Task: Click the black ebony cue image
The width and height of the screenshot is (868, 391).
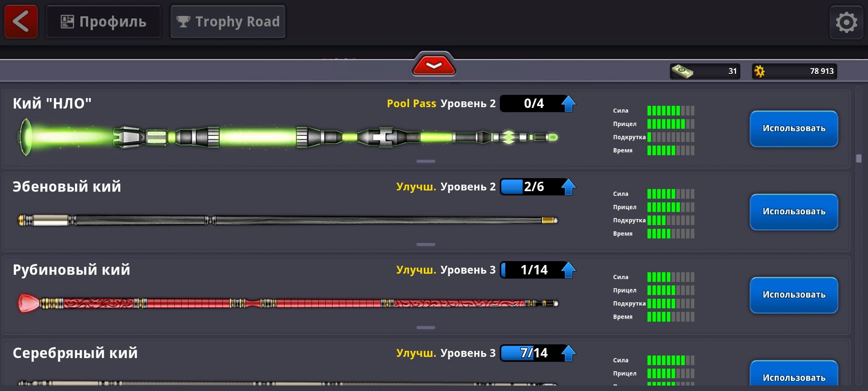Action: (288, 220)
